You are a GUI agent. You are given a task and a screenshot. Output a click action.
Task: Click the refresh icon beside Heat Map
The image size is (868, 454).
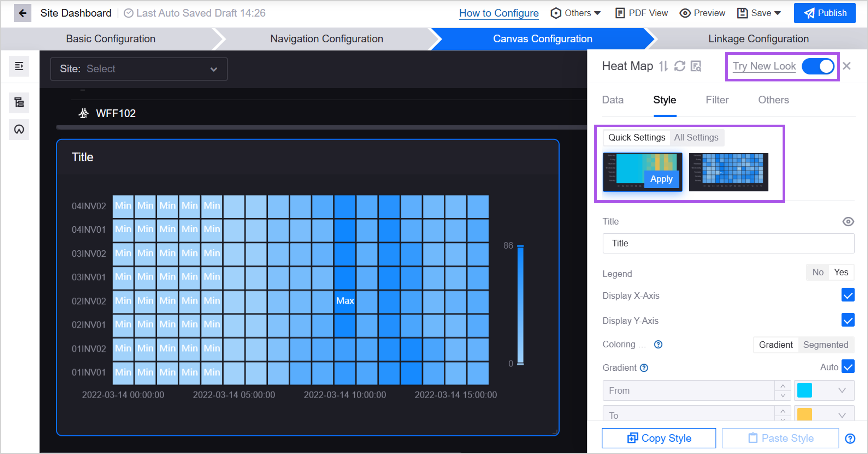tap(680, 66)
